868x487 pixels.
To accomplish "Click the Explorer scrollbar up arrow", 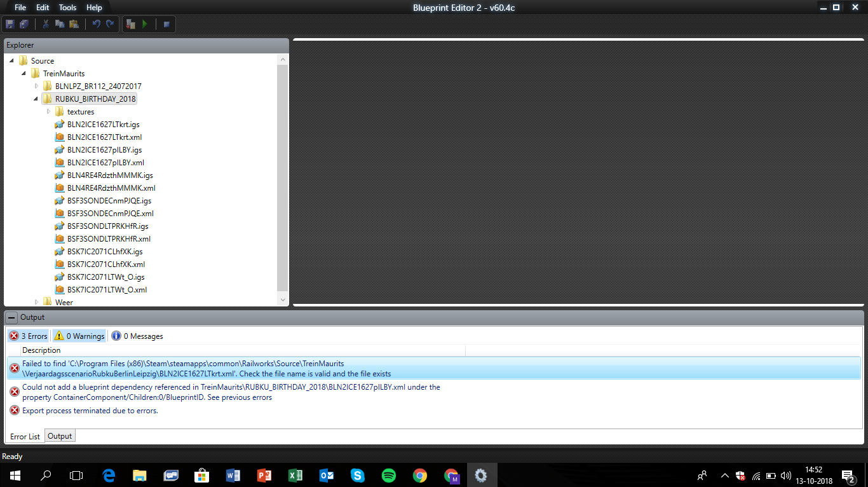I will click(283, 59).
